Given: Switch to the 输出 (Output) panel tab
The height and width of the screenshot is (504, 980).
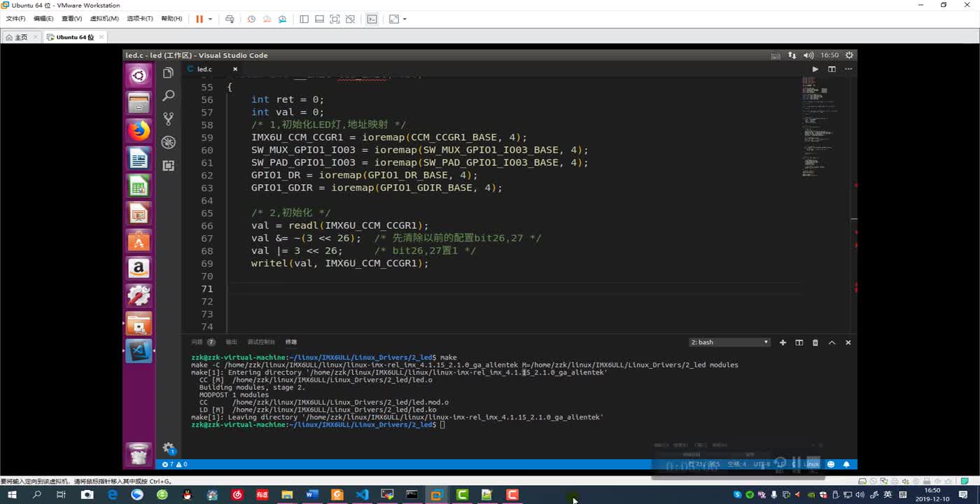Looking at the screenshot, I should click(231, 342).
